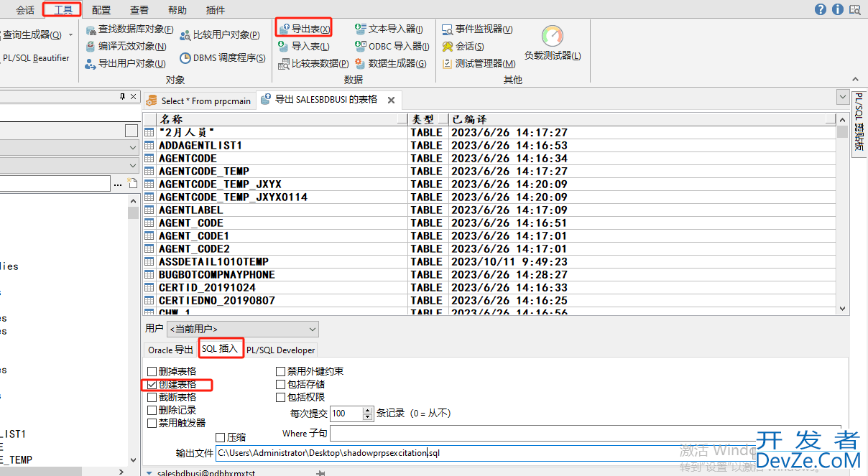Viewport: 868px width, 476px height.
Task: Click the blue info icon at top right
Action: (x=837, y=9)
